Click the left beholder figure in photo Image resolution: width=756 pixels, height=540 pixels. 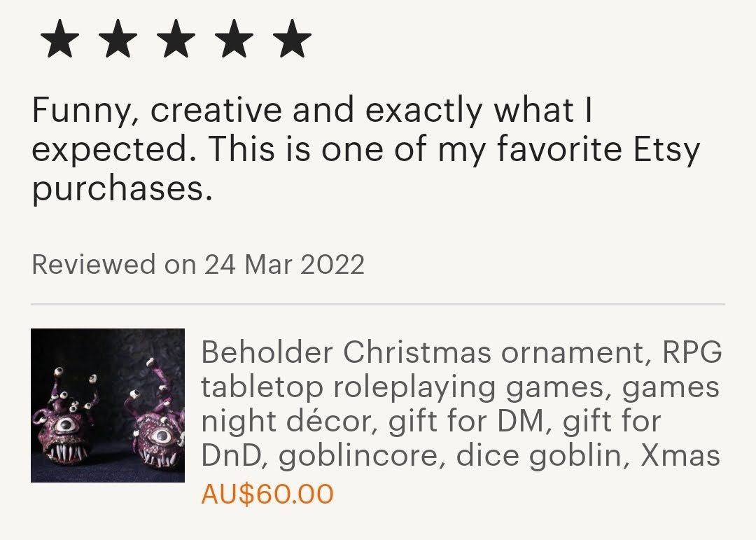click(x=63, y=424)
